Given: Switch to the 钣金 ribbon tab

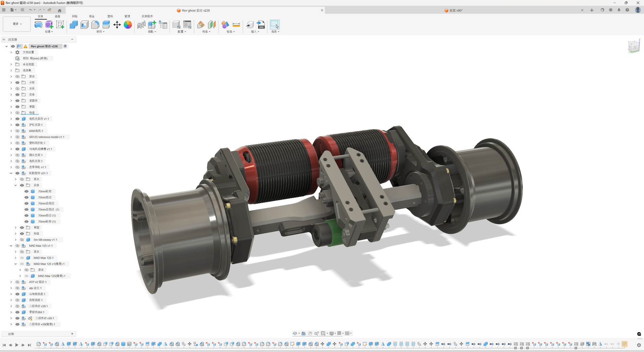Looking at the screenshot, I should pos(92,16).
